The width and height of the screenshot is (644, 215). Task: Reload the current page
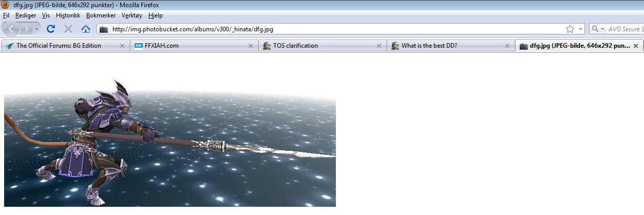click(50, 29)
